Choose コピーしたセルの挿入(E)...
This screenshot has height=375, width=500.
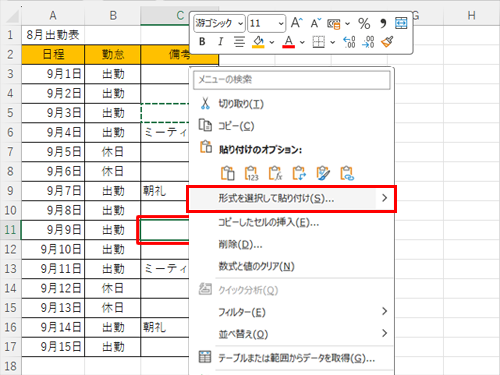point(292,222)
